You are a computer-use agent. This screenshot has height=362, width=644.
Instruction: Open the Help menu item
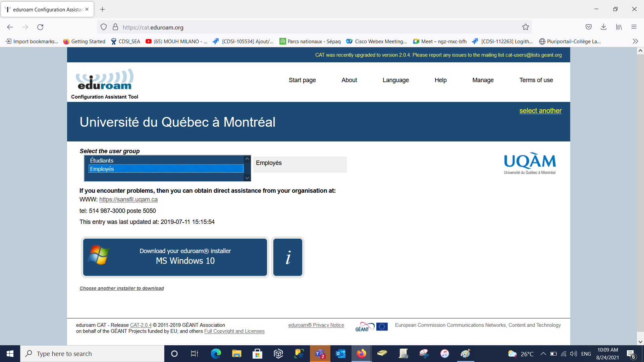point(440,80)
